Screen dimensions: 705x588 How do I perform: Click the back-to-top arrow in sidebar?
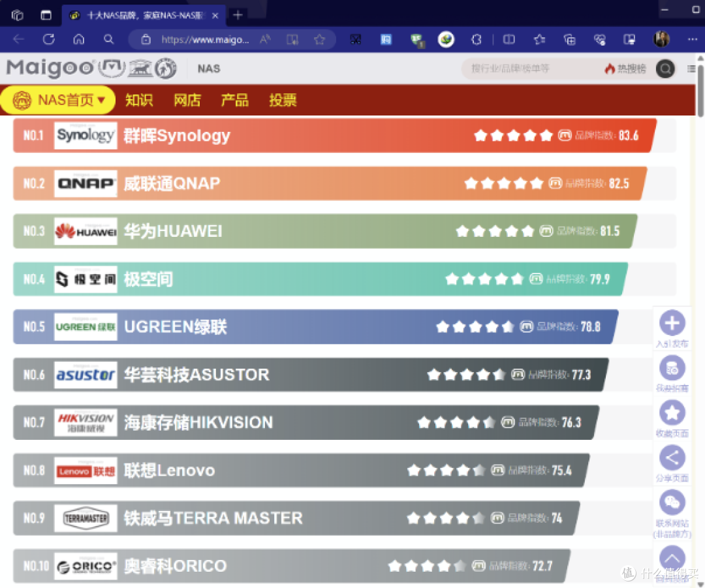click(672, 558)
